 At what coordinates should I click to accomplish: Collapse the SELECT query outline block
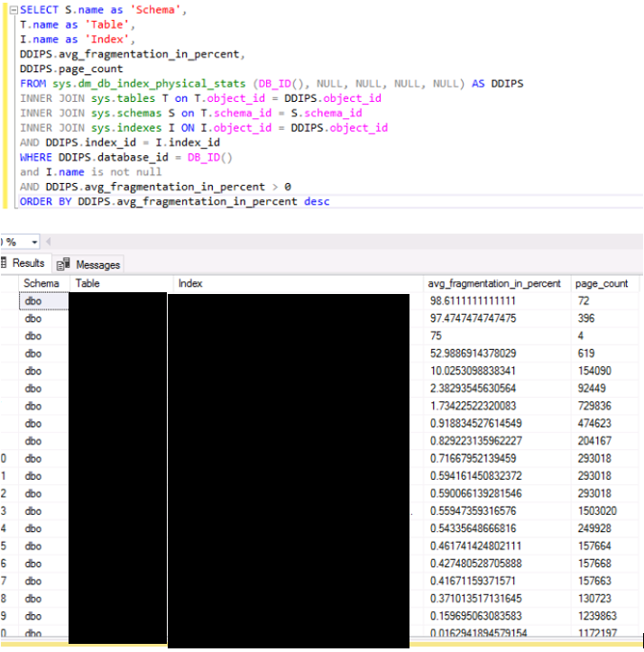point(13,10)
